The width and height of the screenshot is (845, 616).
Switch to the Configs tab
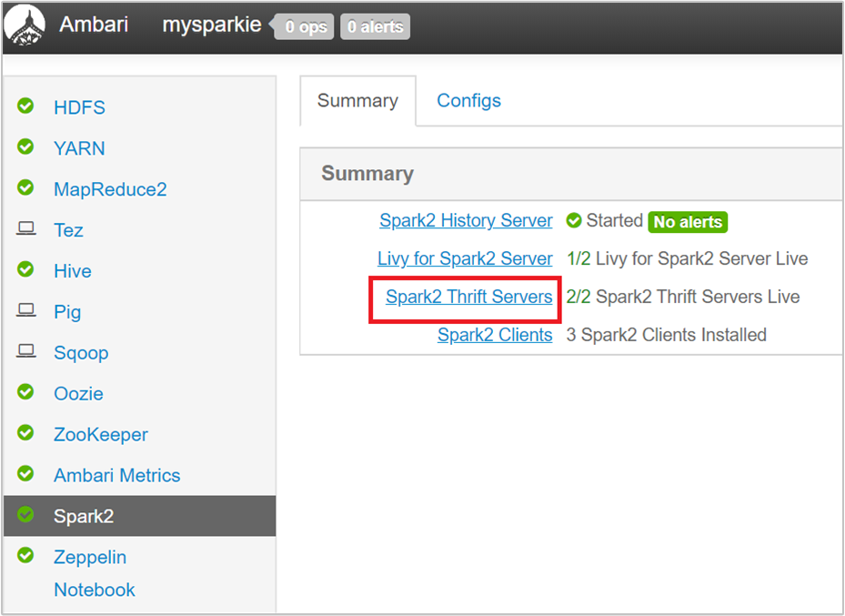pyautogui.click(x=468, y=100)
